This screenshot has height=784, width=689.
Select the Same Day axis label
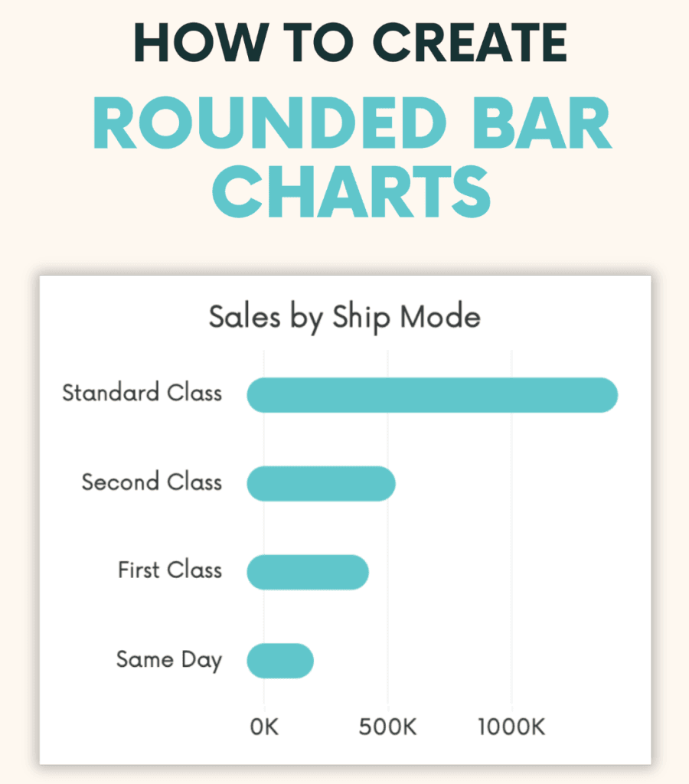click(168, 659)
